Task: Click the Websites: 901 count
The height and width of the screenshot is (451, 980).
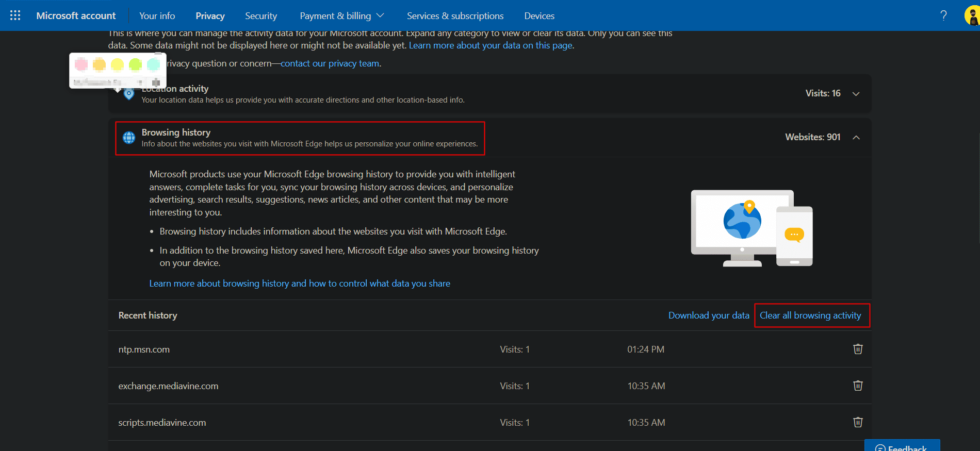Action: (x=813, y=137)
